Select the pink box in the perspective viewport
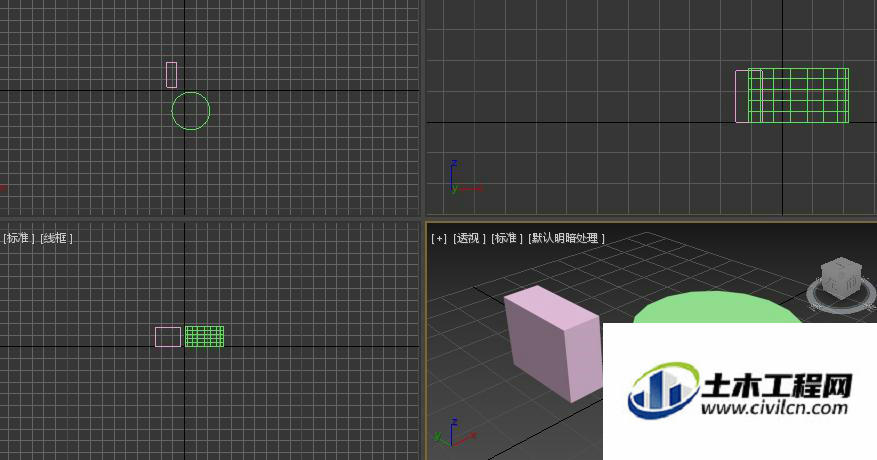 coord(554,344)
